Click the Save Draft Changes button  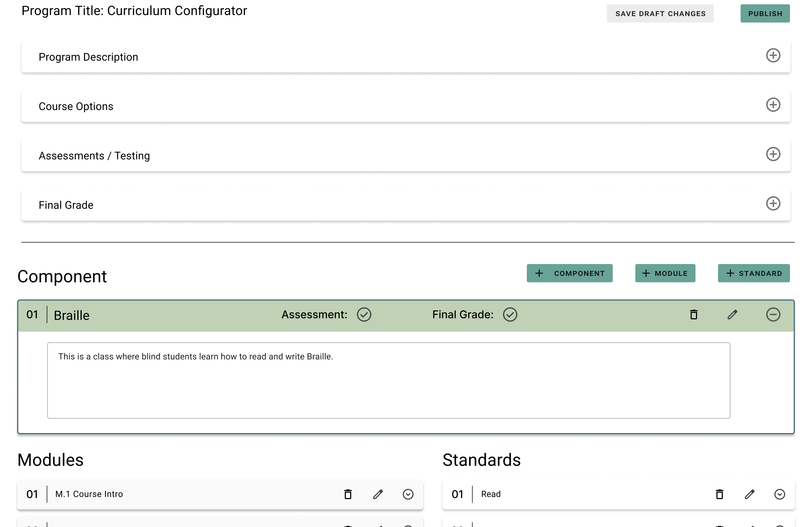660,14
